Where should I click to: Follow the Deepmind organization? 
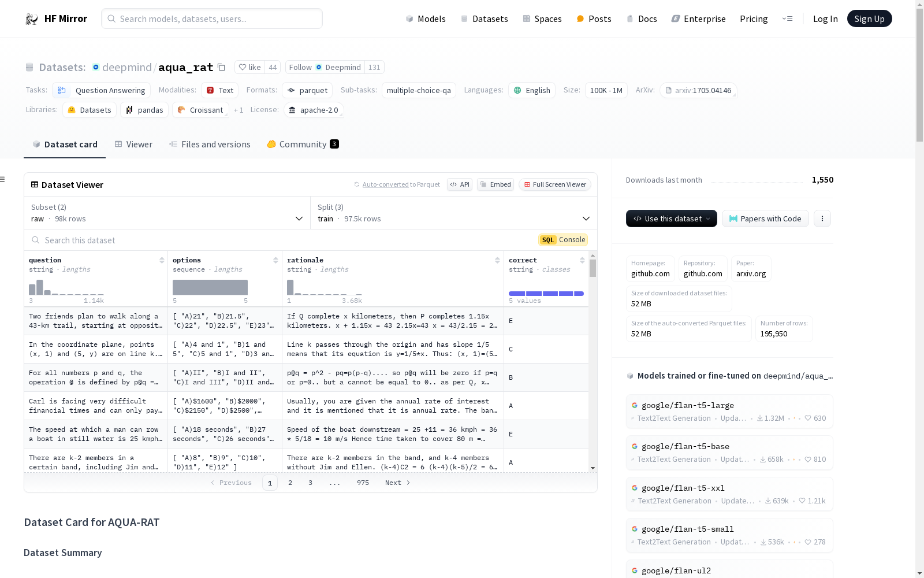pos(325,67)
